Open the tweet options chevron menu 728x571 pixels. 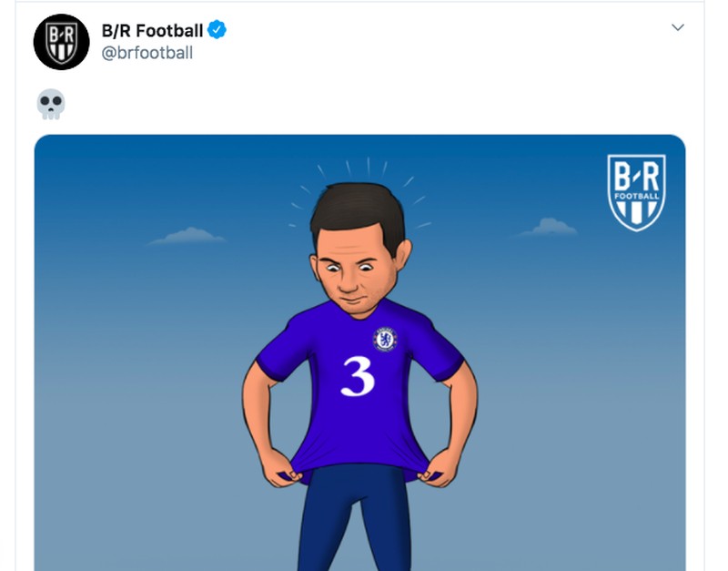[677, 28]
